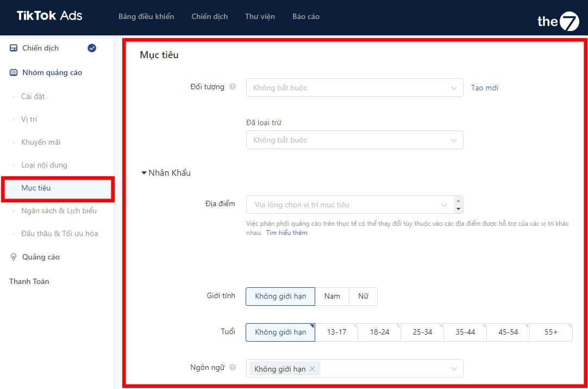Open Ngân sách & Lịch biểu in the sidebar
The width and height of the screenshot is (588, 389).
click(x=59, y=211)
